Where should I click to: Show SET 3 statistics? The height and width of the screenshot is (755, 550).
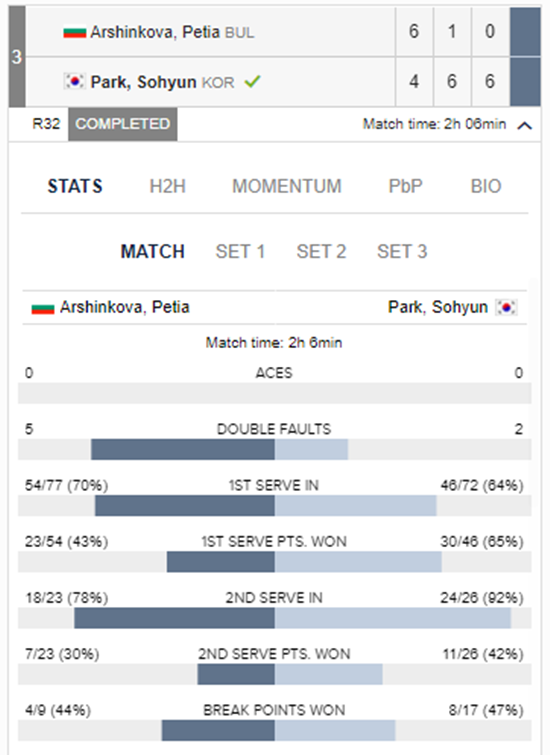point(402,251)
